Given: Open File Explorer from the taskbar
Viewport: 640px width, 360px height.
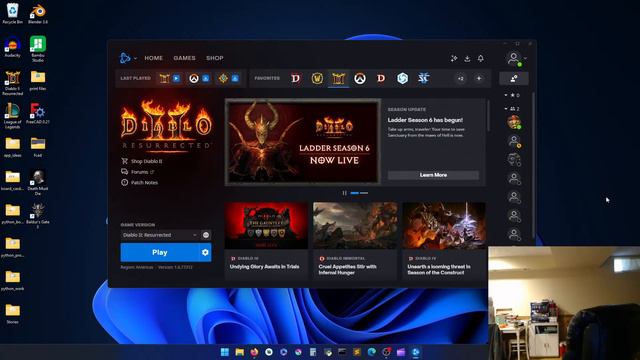Looking at the screenshot, I should (x=240, y=352).
